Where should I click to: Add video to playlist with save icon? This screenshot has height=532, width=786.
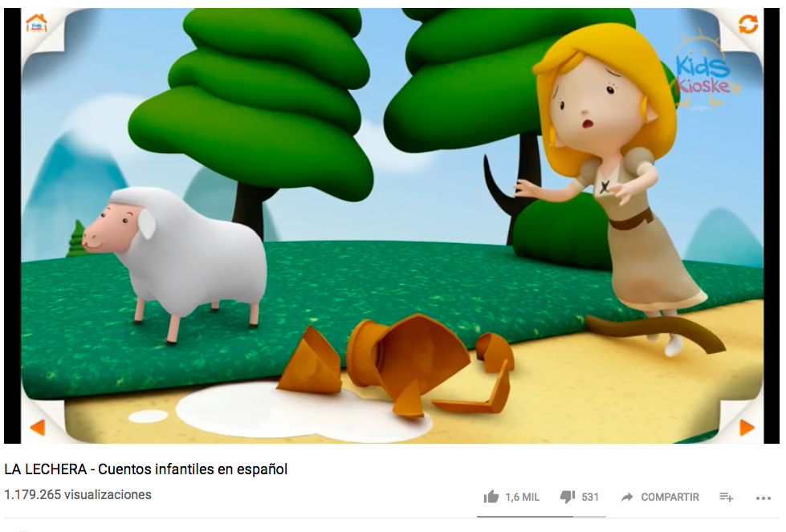click(x=727, y=497)
